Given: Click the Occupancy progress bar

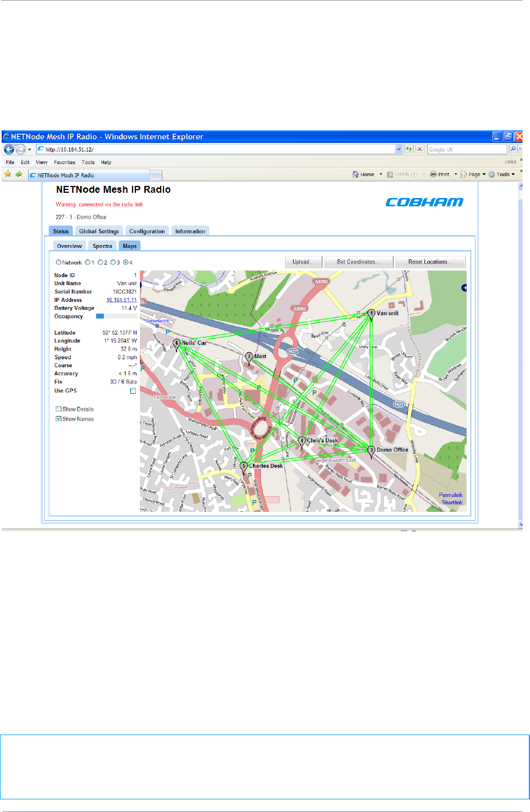Looking at the screenshot, I should [x=116, y=316].
